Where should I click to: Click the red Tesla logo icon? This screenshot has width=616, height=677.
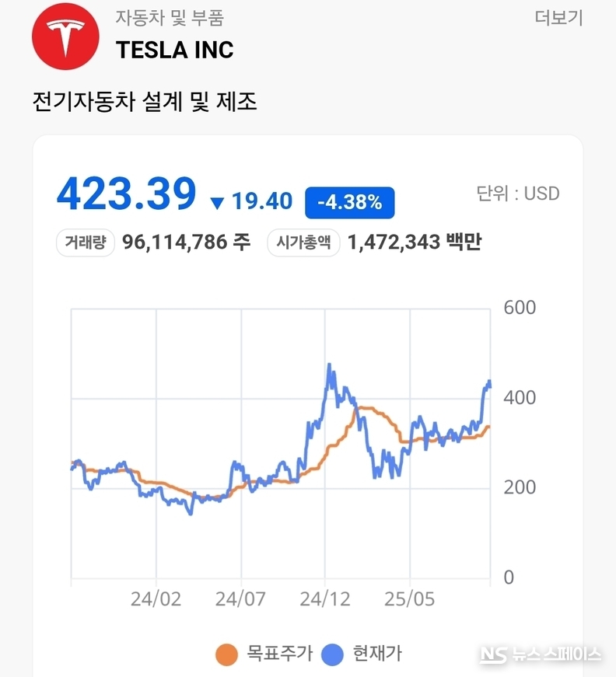tap(65, 37)
